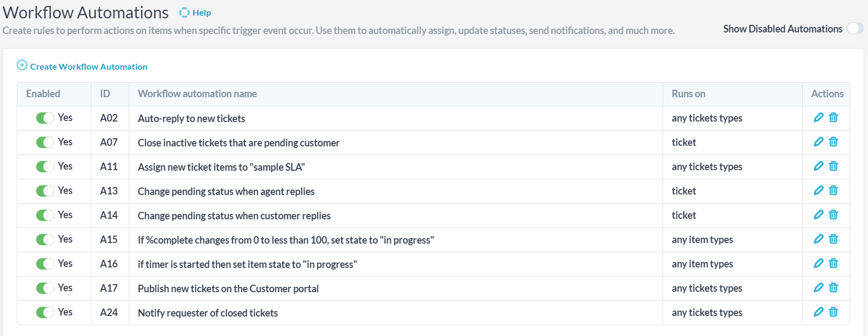This screenshot has height=336, width=868.
Task: Edit the A02 auto-reply automation
Action: point(819,117)
